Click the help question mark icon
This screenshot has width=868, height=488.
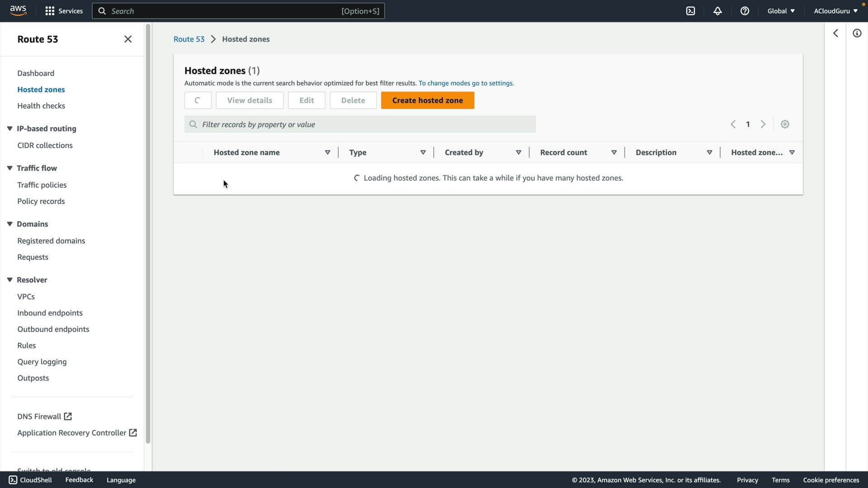745,11
